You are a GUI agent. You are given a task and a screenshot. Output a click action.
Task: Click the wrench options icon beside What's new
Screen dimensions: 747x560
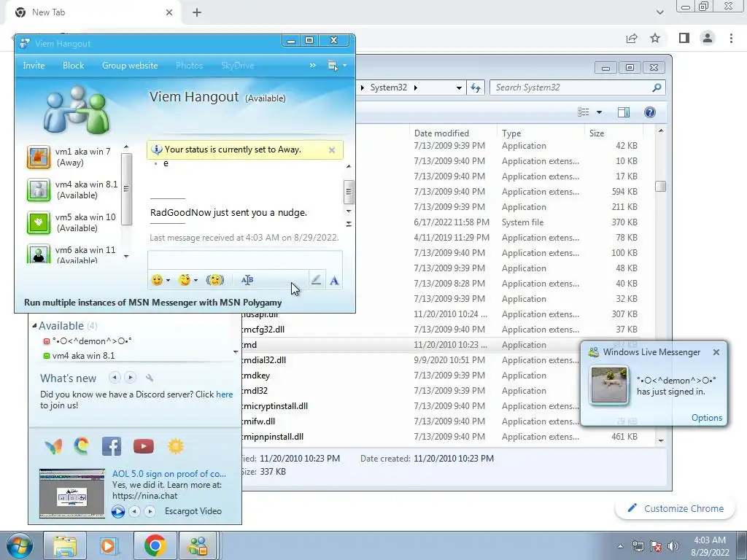[x=149, y=378]
